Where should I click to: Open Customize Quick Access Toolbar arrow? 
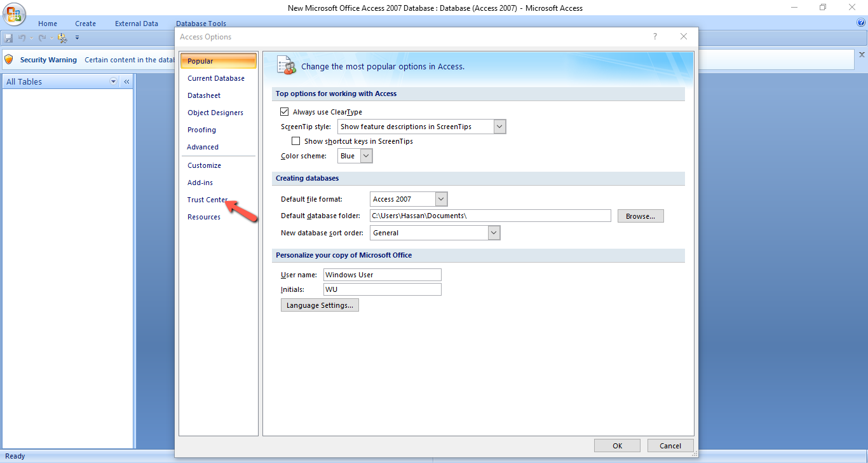pyautogui.click(x=77, y=38)
